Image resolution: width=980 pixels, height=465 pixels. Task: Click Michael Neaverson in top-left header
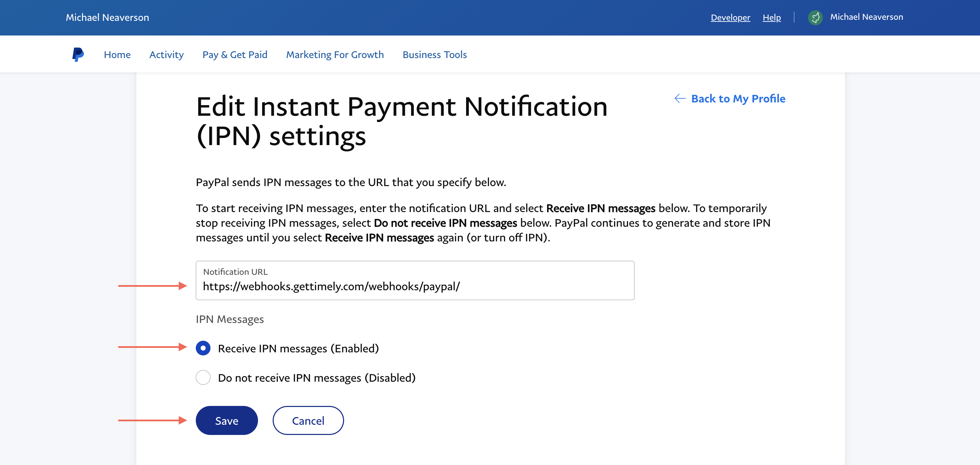click(x=108, y=17)
